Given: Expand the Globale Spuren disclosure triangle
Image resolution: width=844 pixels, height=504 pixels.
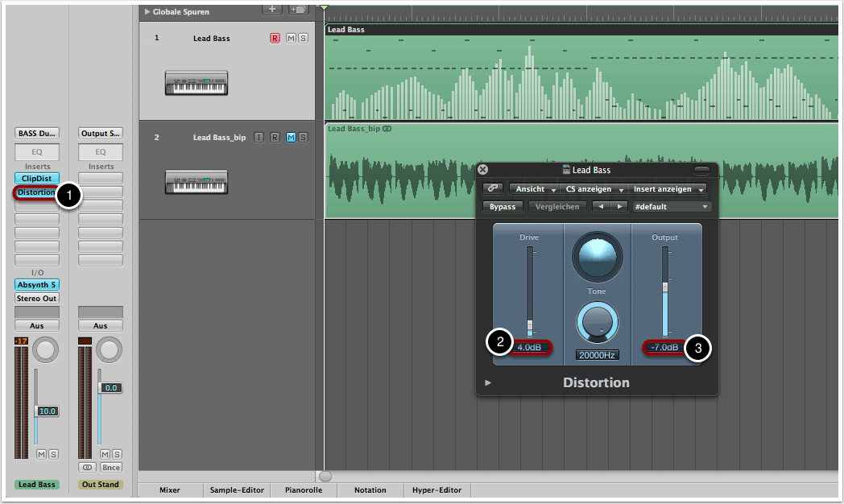Looking at the screenshot, I should click(x=147, y=12).
